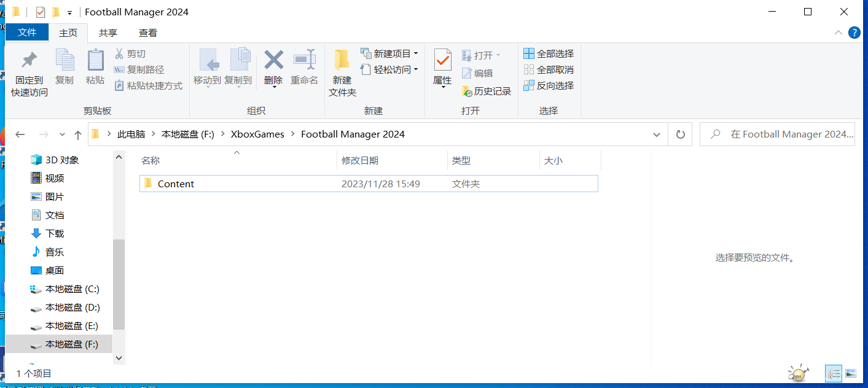This screenshot has height=388, width=868.
Task: Create a folder with 新建文件夹
Action: click(x=342, y=73)
